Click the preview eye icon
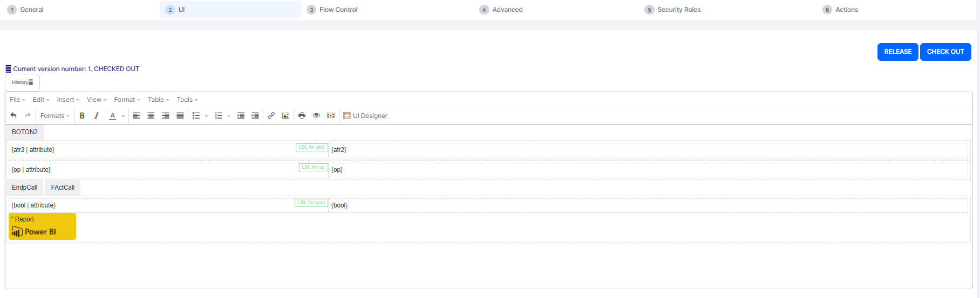 pos(316,116)
